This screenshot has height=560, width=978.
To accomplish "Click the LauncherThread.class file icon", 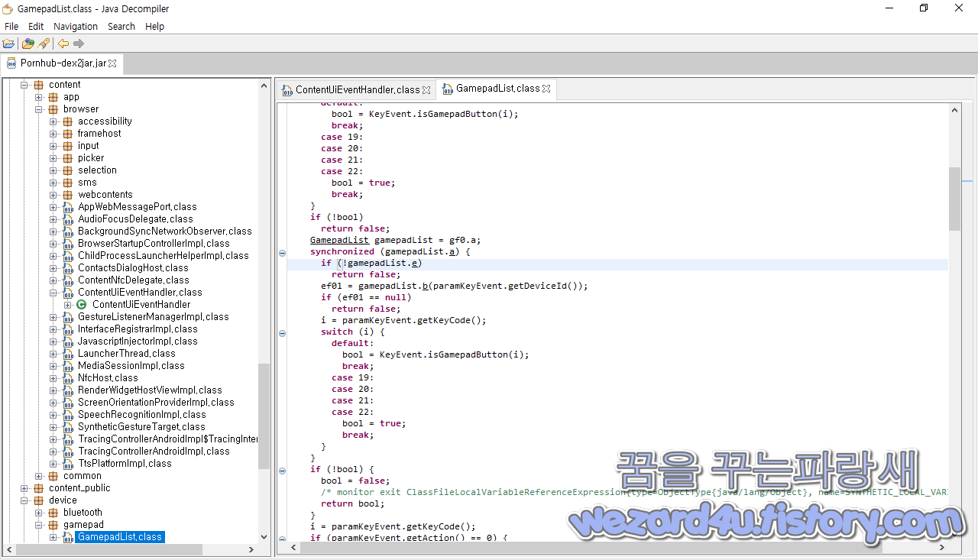I will (67, 354).
